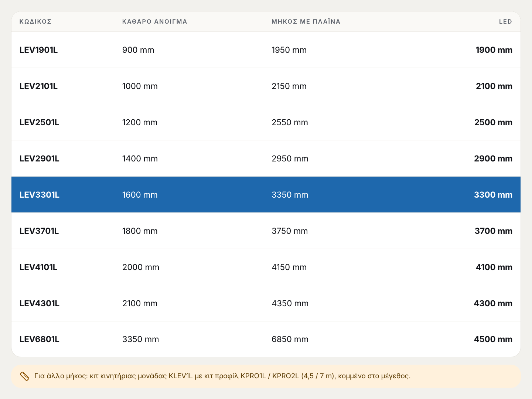532x399 pixels.
Task: Click the highlighted LEV3301L row
Action: pos(266,195)
